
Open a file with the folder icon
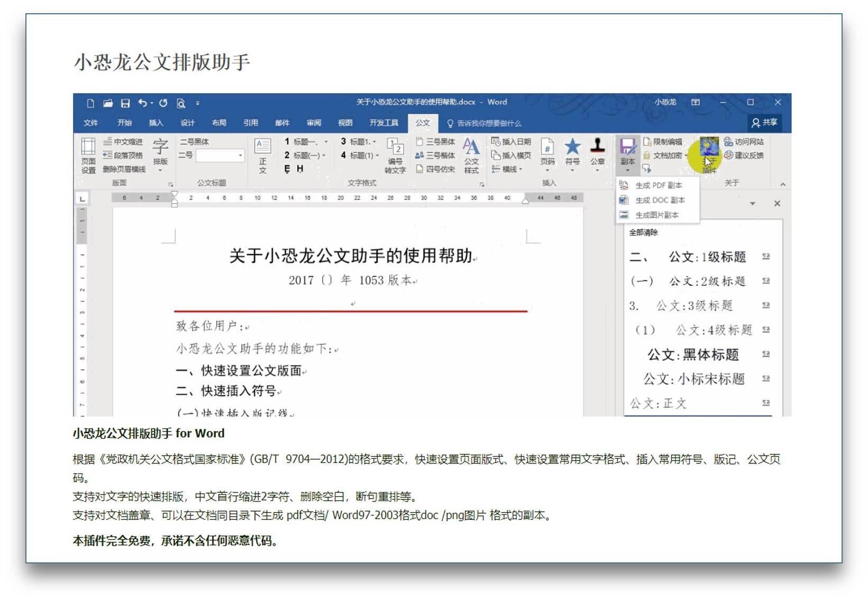(x=108, y=103)
